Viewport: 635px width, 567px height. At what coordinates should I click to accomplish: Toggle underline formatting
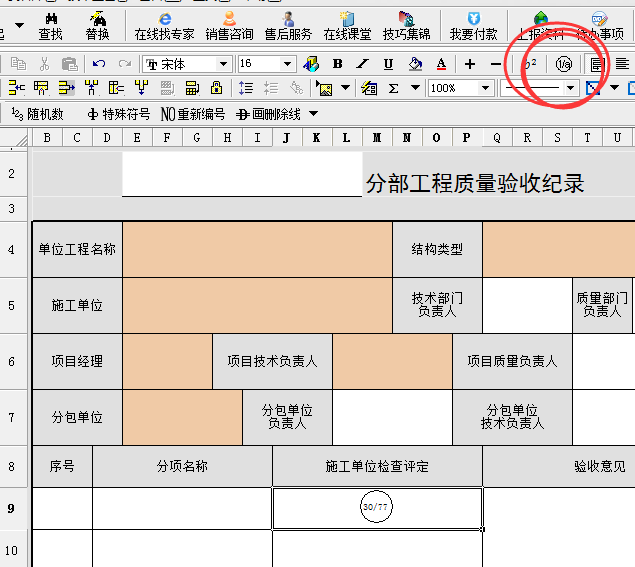[388, 64]
